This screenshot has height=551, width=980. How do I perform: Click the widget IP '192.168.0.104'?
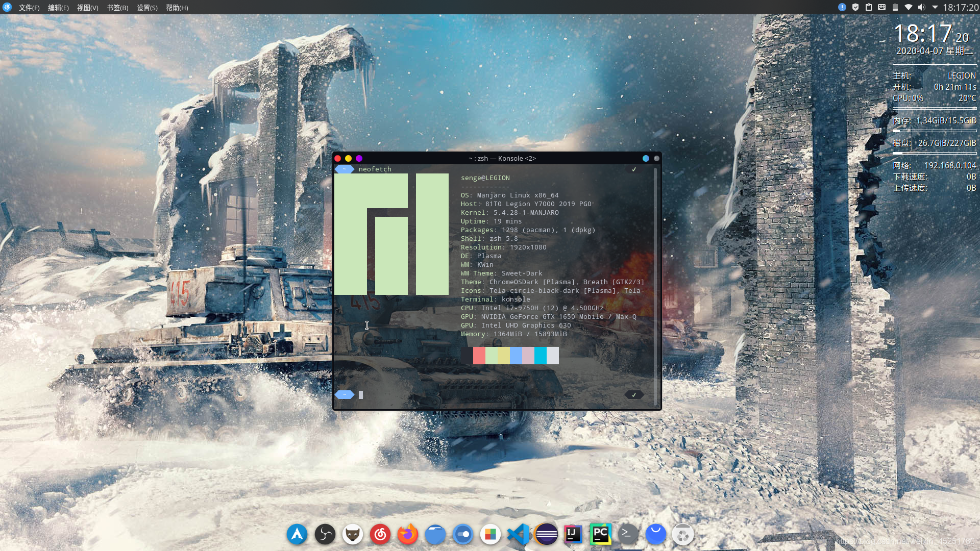950,165
